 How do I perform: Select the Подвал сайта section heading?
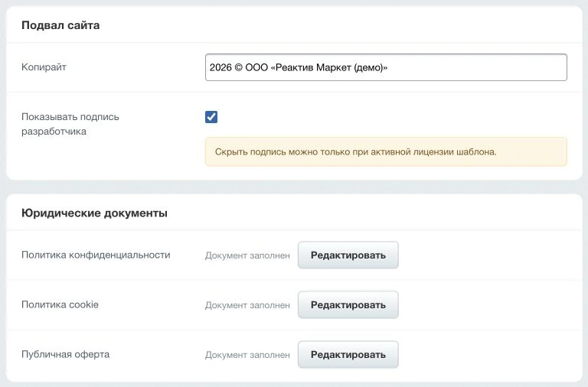tap(60, 25)
